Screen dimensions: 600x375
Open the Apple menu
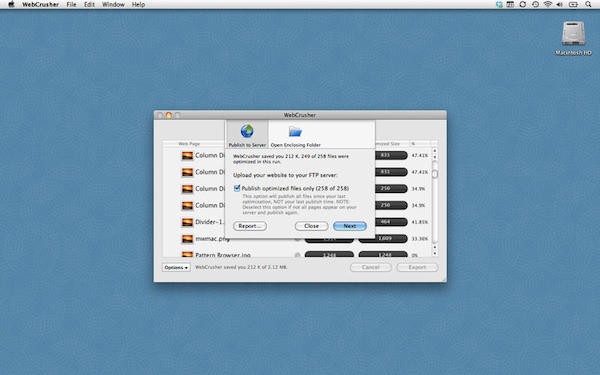(x=11, y=4)
